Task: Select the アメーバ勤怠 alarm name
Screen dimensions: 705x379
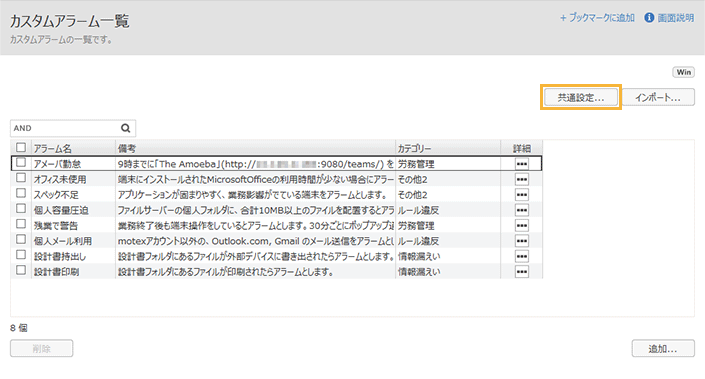Action: (x=57, y=164)
